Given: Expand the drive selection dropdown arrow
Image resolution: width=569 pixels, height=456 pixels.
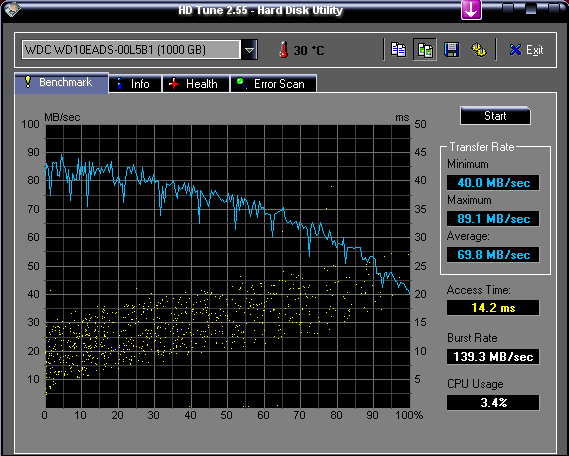Looking at the screenshot, I should tap(249, 50).
